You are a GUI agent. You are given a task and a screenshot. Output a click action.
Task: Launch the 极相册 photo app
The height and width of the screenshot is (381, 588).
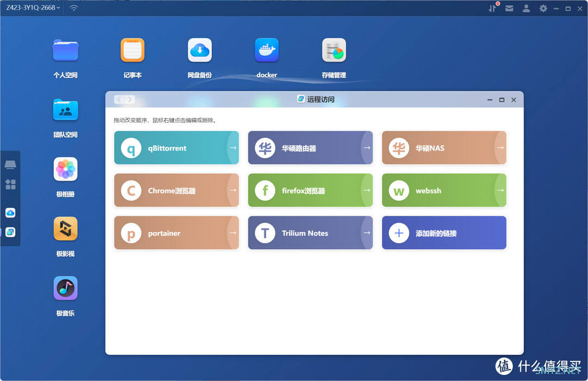pyautogui.click(x=65, y=170)
